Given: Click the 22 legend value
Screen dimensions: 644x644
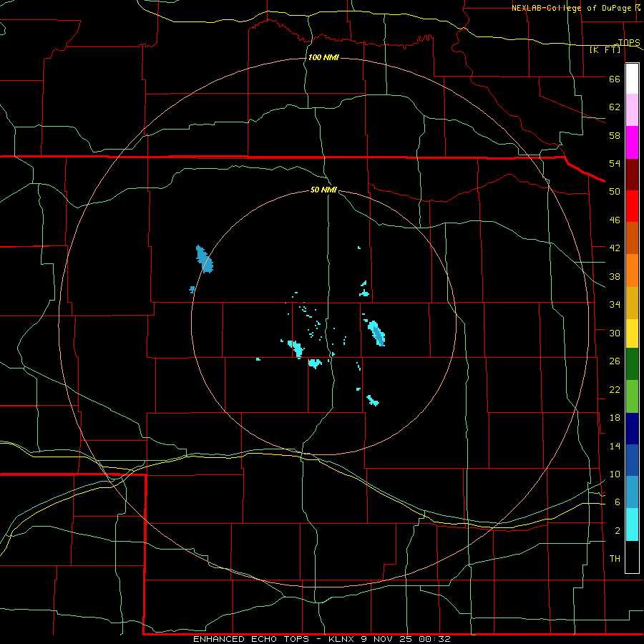Looking at the screenshot, I should pos(615,390).
